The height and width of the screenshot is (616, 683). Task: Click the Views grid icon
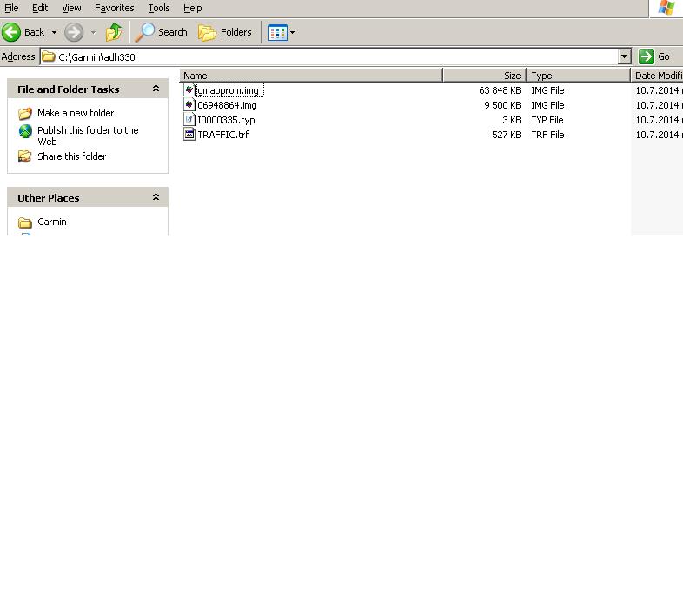tap(277, 32)
